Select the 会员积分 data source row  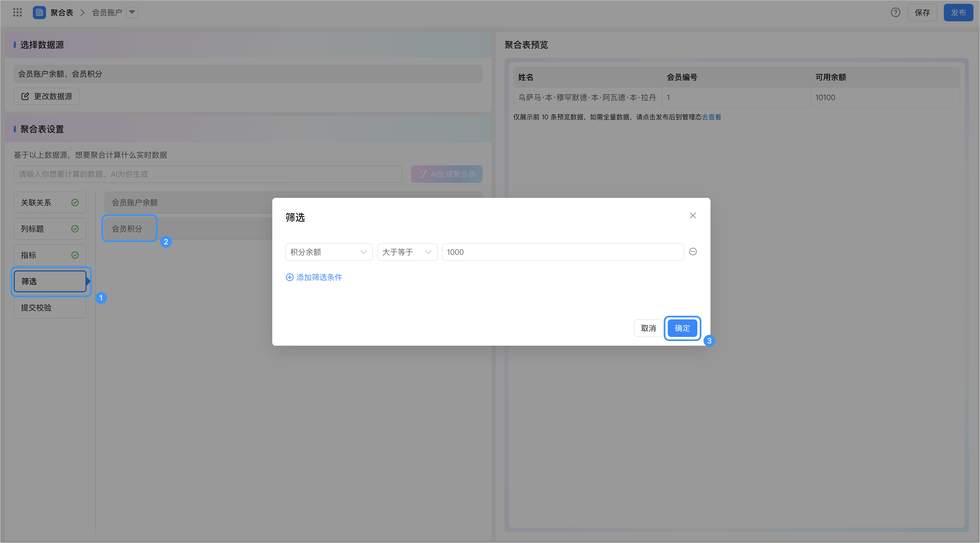pos(293,229)
